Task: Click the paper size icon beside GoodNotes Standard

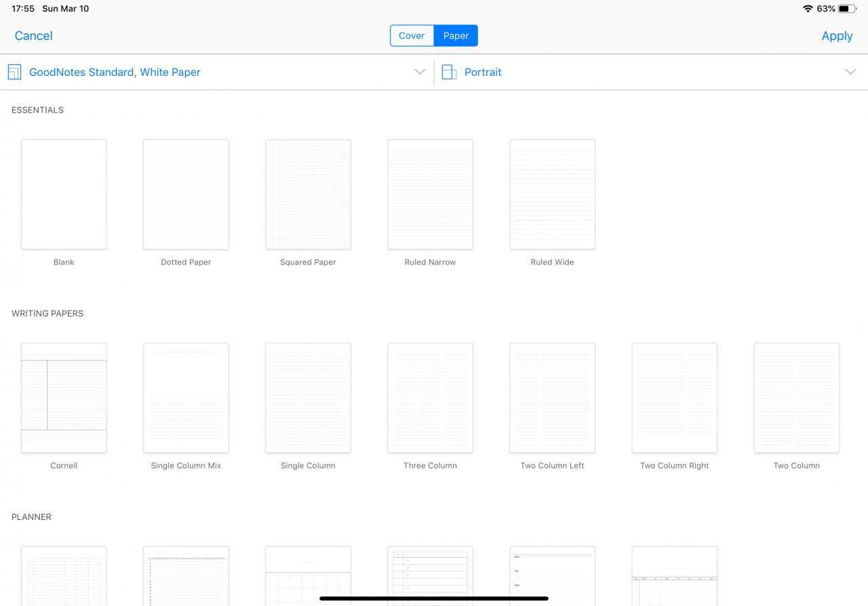Action: click(14, 71)
